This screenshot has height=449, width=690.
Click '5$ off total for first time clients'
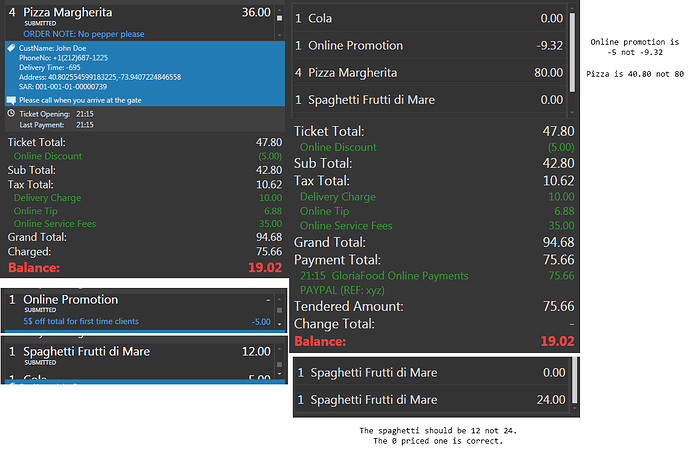[x=81, y=321]
